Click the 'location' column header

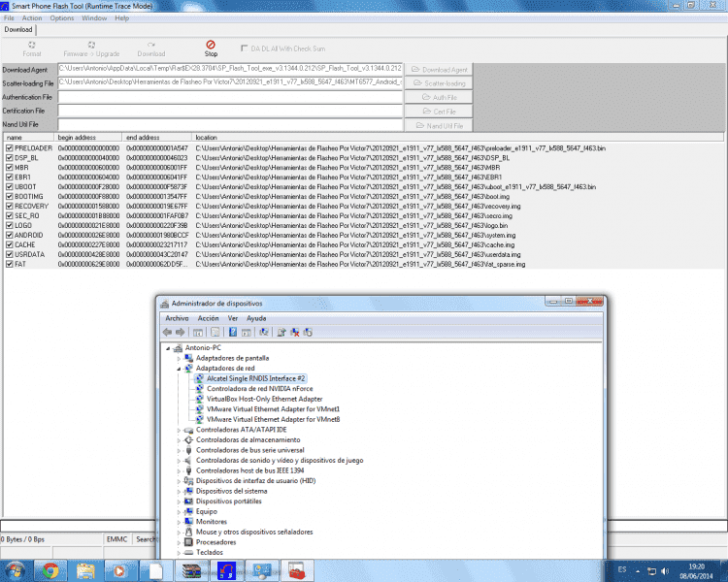[x=457, y=138]
